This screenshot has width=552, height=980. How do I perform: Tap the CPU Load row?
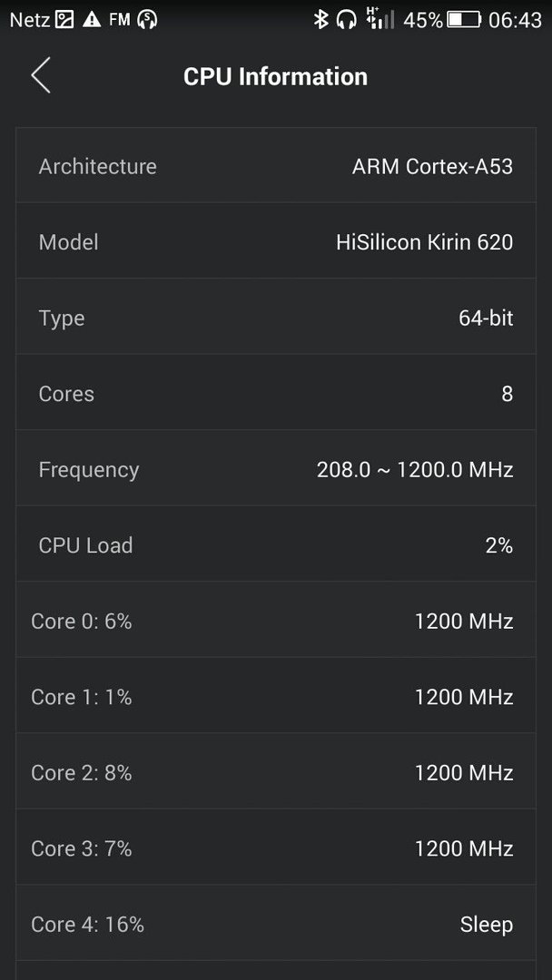[276, 545]
